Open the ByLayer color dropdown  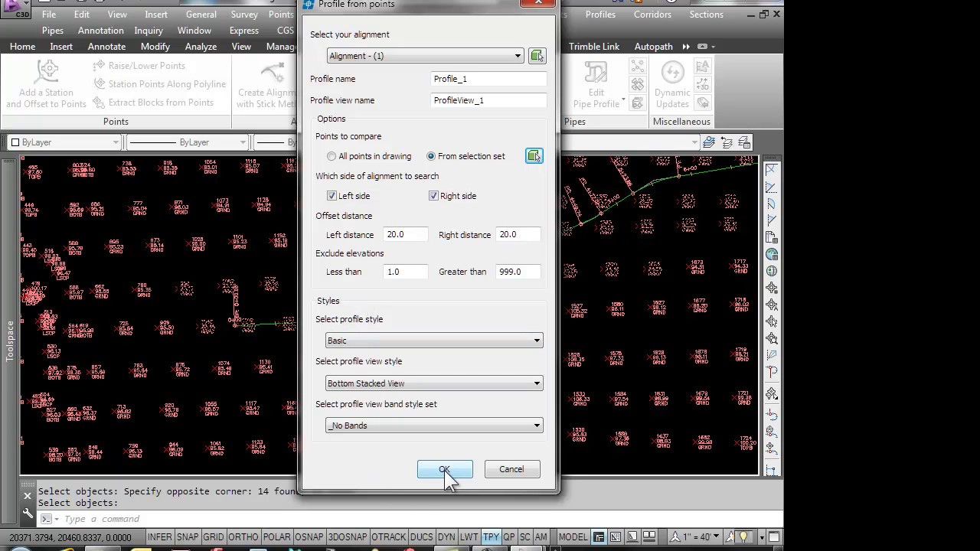click(x=64, y=142)
